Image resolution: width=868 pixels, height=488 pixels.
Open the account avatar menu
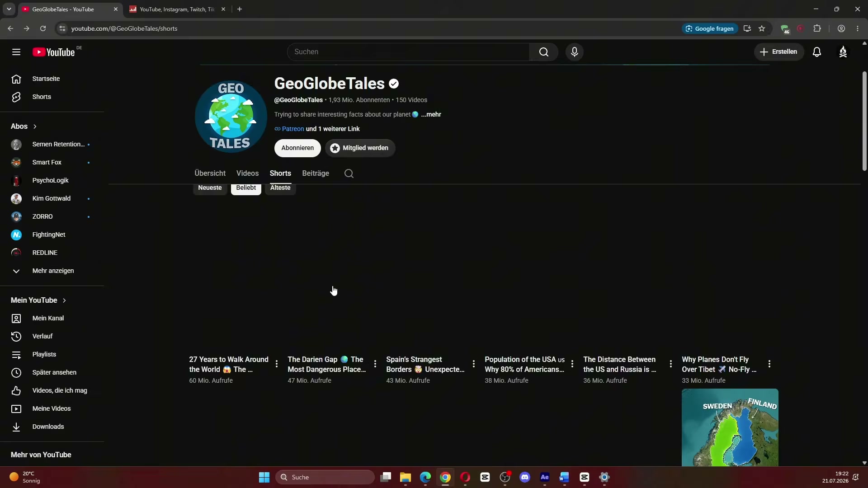click(843, 52)
